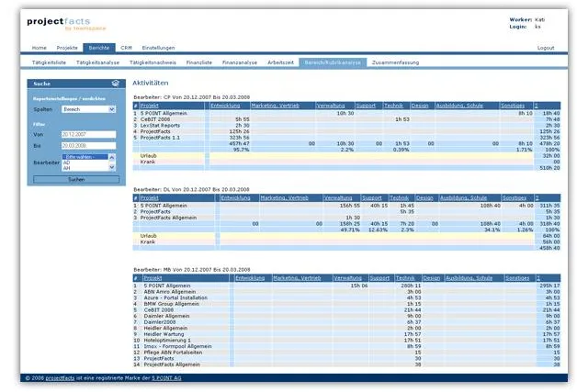Sort the DL table by Sonstiges

click(x=514, y=198)
